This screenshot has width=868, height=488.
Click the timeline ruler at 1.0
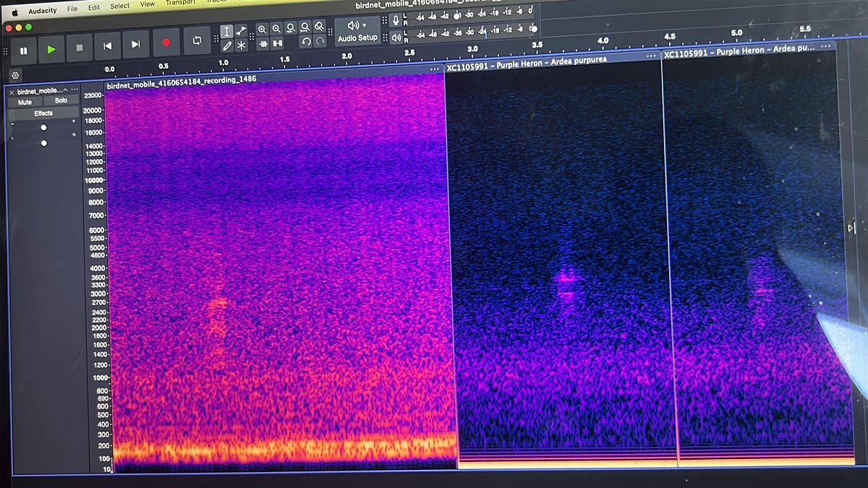[x=224, y=63]
